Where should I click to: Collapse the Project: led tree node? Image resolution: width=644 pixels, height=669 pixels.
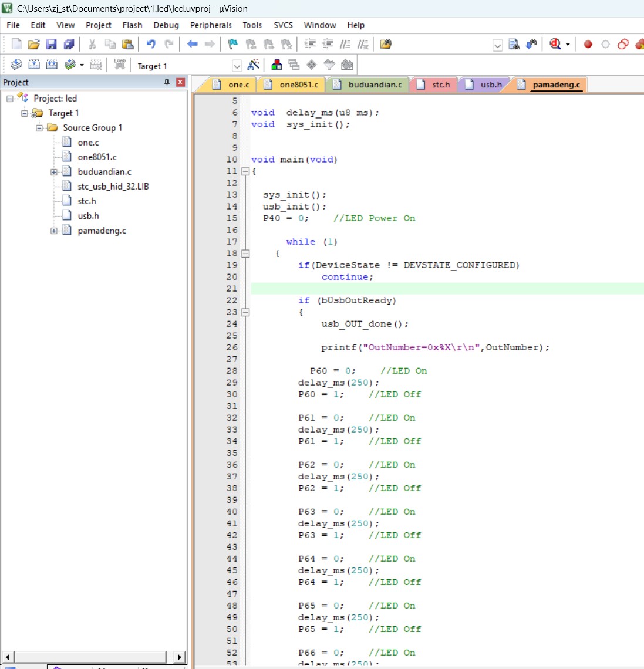pos(9,99)
